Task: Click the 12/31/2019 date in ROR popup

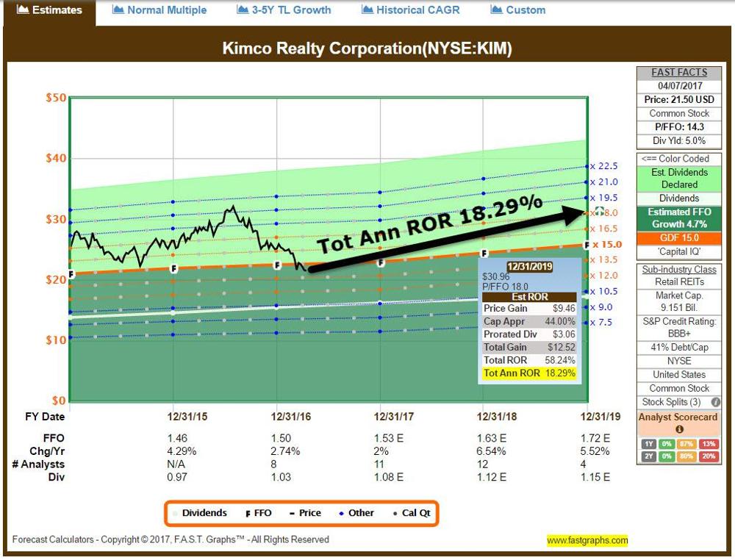Action: click(x=530, y=267)
